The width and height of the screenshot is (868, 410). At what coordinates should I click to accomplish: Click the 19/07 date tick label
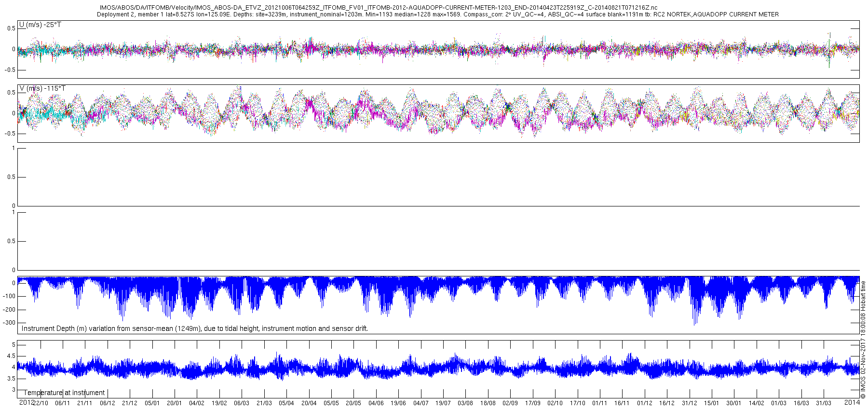coord(443,403)
